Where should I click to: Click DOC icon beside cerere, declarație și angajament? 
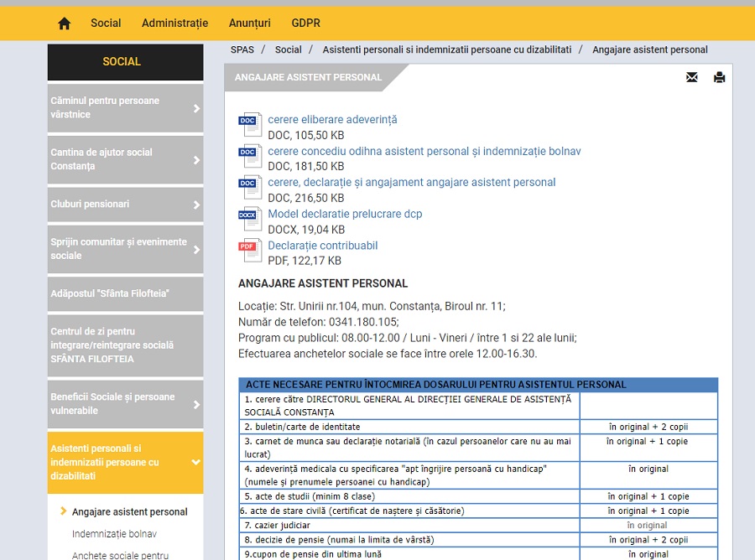(249, 189)
